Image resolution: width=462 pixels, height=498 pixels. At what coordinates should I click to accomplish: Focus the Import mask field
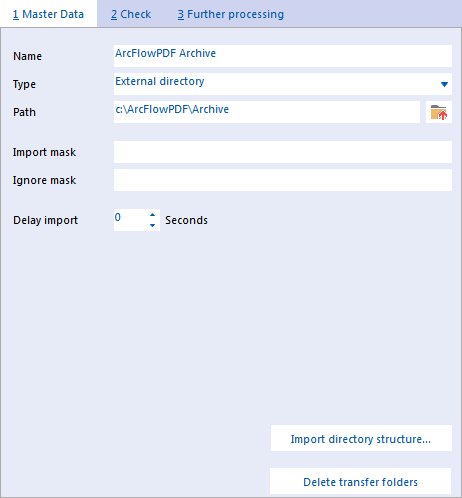[283, 152]
